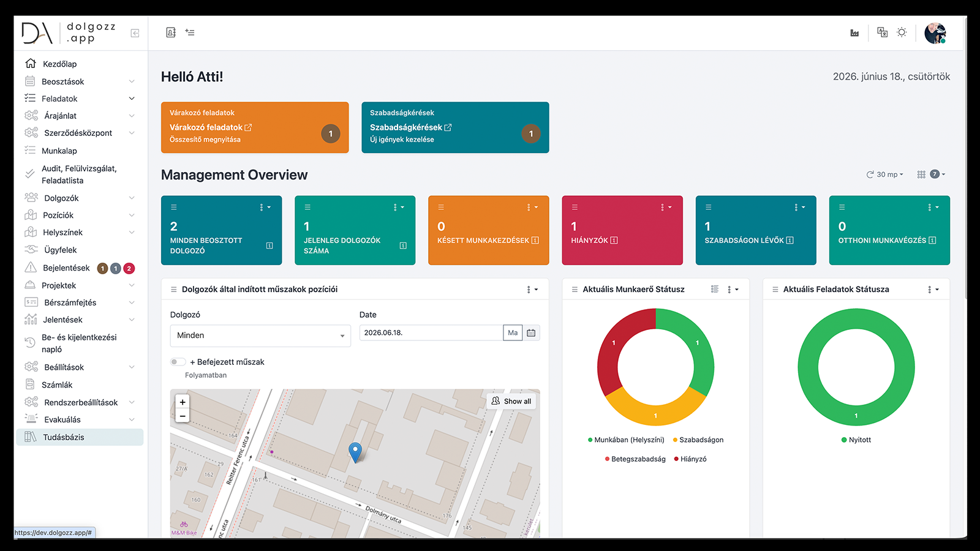Open the language translation icon
Image resolution: width=980 pixels, height=551 pixels.
882,32
